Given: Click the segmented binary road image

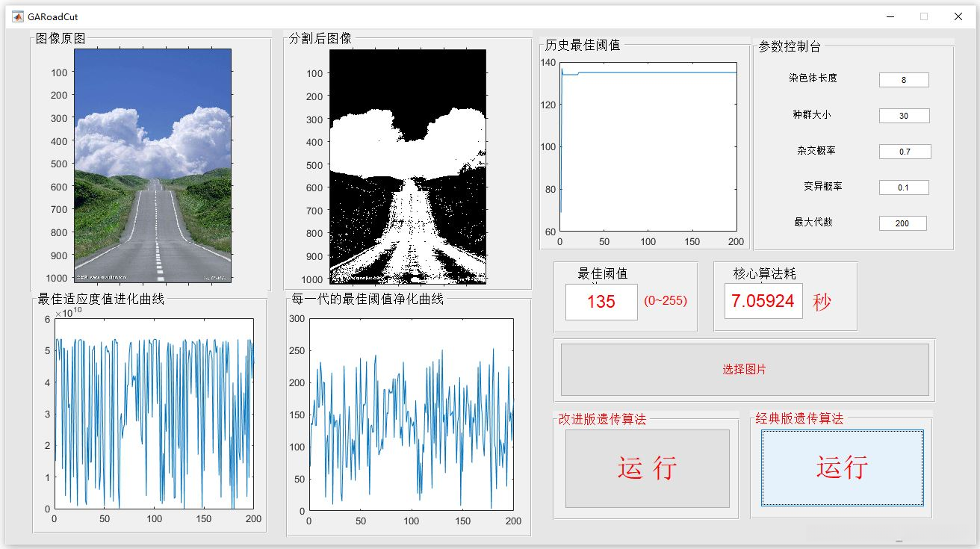Looking at the screenshot, I should click(x=407, y=166).
